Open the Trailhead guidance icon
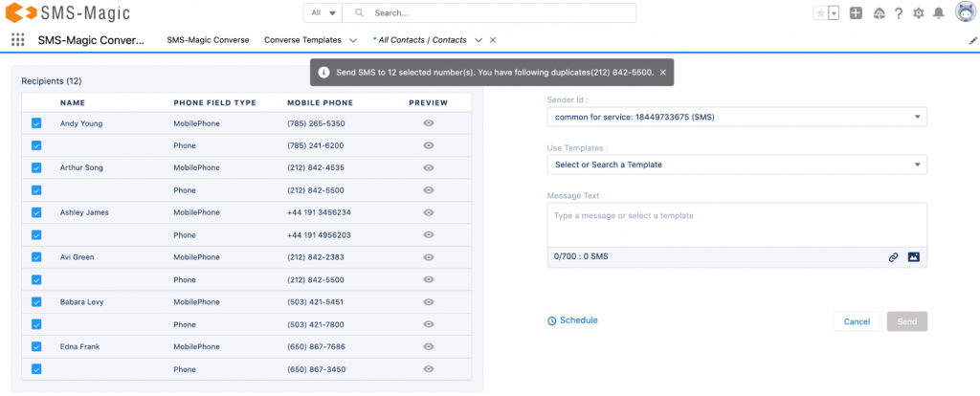The width and height of the screenshot is (980, 396). pos(879,13)
